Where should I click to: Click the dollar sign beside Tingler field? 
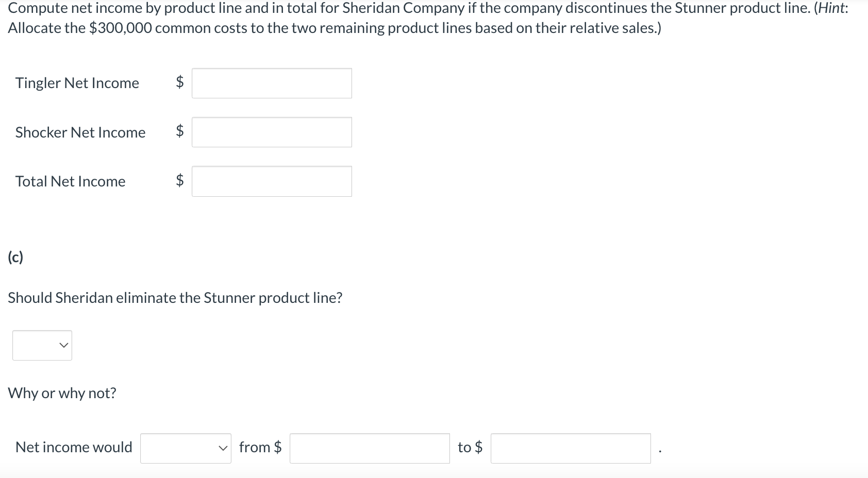click(x=180, y=82)
